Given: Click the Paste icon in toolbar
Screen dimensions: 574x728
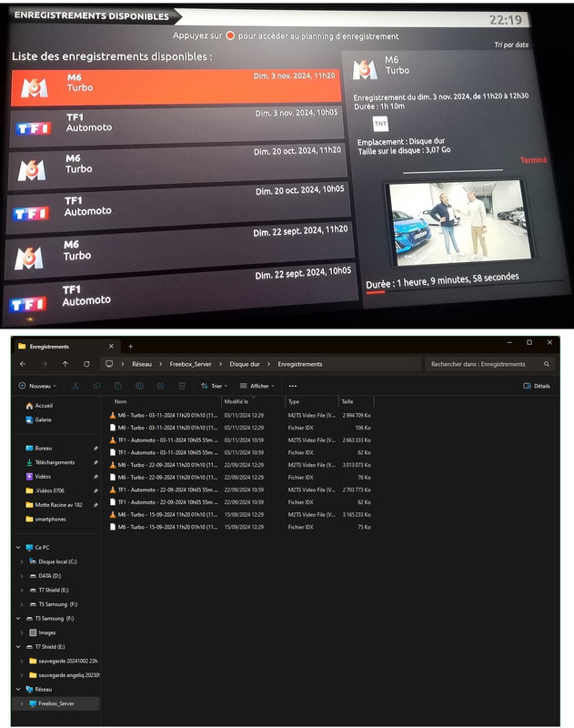Looking at the screenshot, I should 118,386.
